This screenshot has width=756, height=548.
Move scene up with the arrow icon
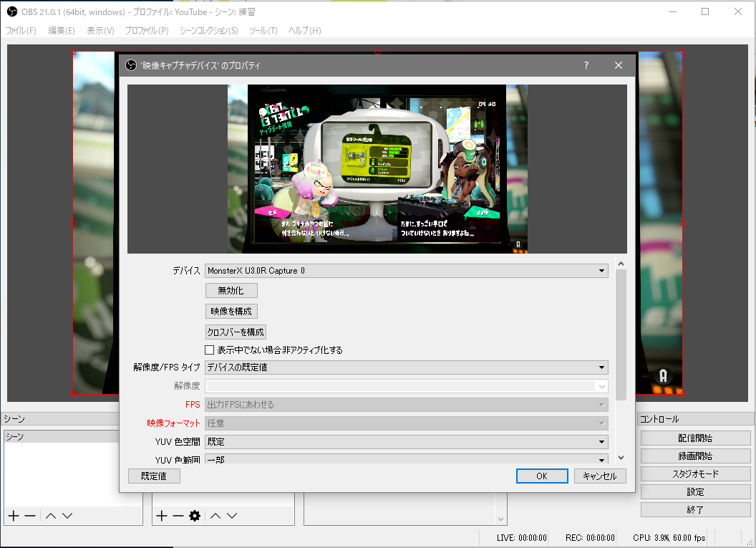[51, 516]
